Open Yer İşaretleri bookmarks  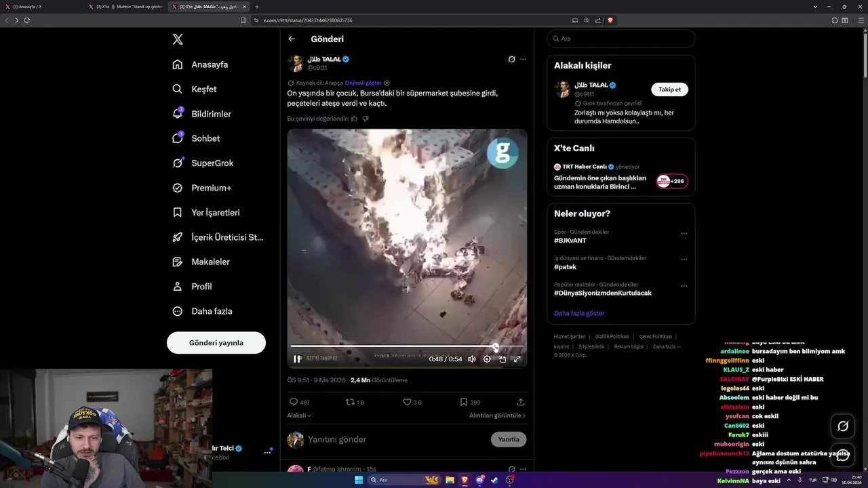click(206, 212)
